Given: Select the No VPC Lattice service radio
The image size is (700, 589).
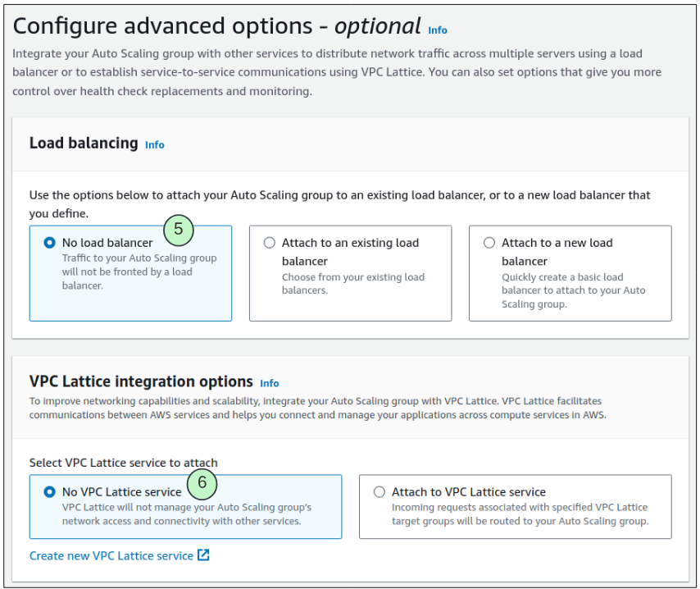Looking at the screenshot, I should tap(50, 492).
